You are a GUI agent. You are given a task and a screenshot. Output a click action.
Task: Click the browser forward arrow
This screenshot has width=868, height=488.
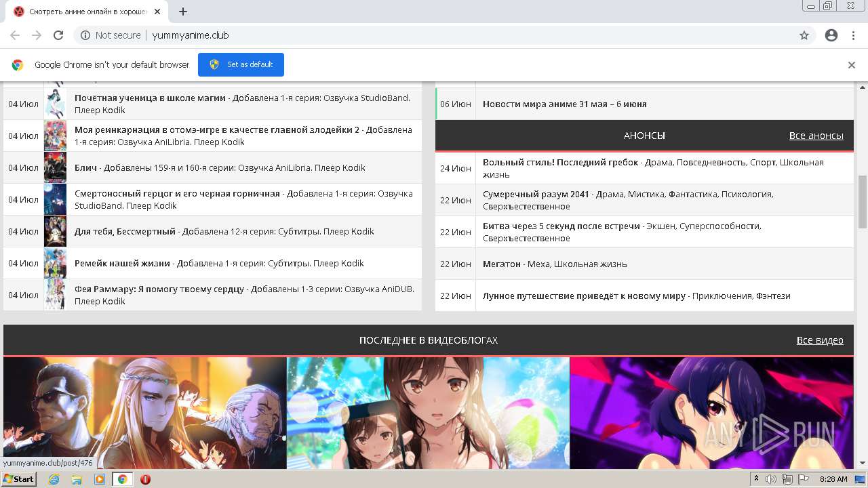tap(37, 35)
